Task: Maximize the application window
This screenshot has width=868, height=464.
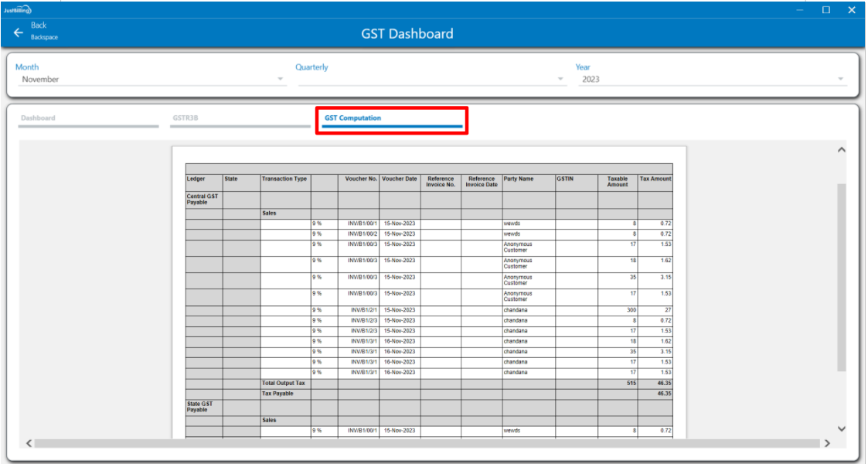Action: click(x=826, y=10)
